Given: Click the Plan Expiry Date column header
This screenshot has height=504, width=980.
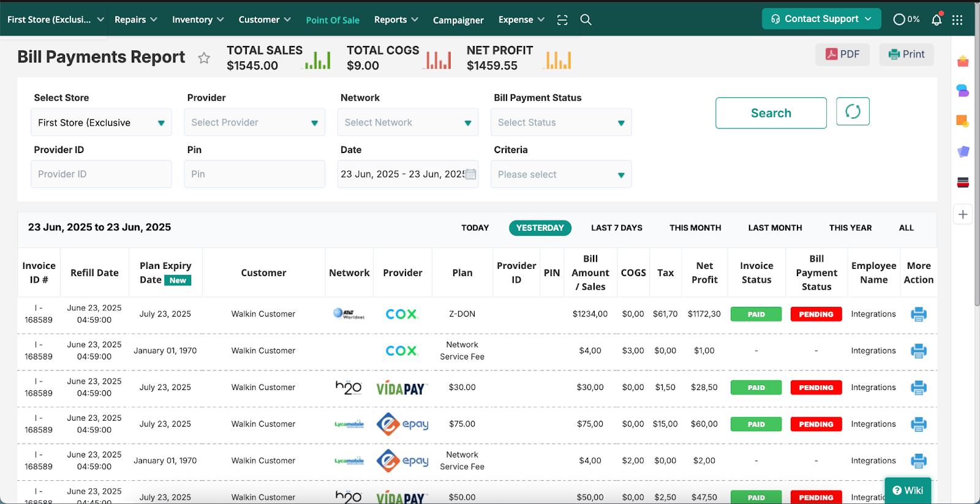Looking at the screenshot, I should pyautogui.click(x=165, y=273).
